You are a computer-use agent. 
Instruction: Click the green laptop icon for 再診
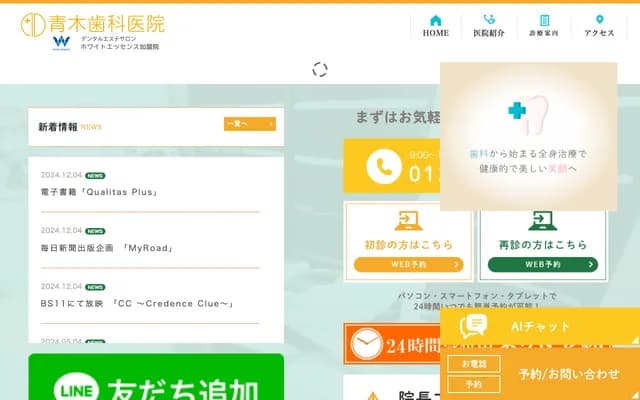543,220
